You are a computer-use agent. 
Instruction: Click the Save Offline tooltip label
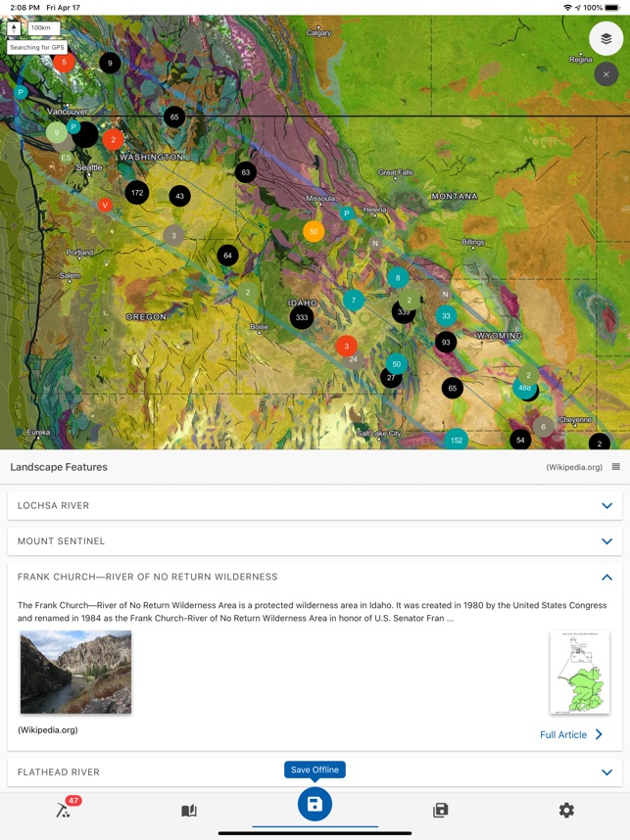(x=315, y=770)
